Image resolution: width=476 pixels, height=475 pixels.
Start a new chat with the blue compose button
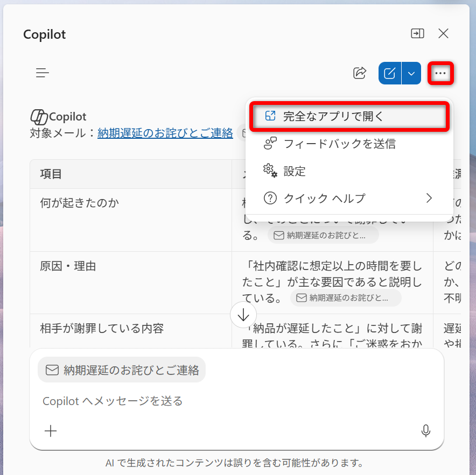pos(390,73)
